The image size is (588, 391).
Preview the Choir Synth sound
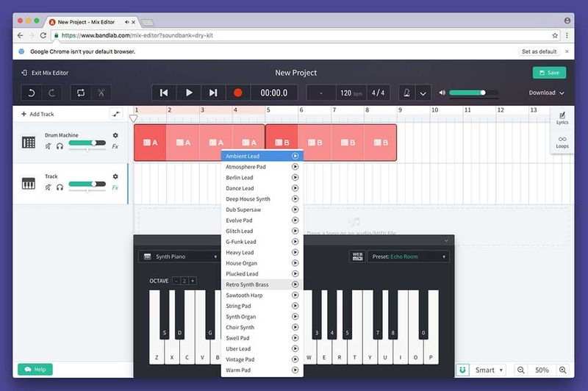[x=295, y=327]
